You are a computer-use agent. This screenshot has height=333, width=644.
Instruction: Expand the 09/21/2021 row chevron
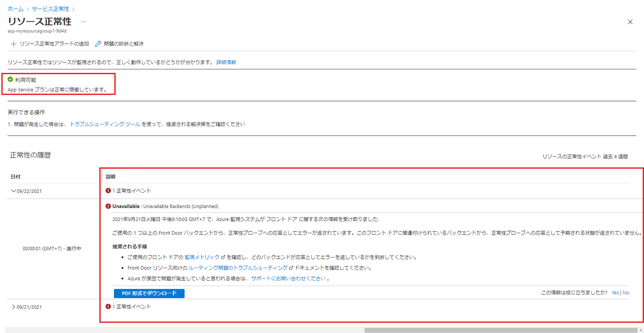[13, 307]
